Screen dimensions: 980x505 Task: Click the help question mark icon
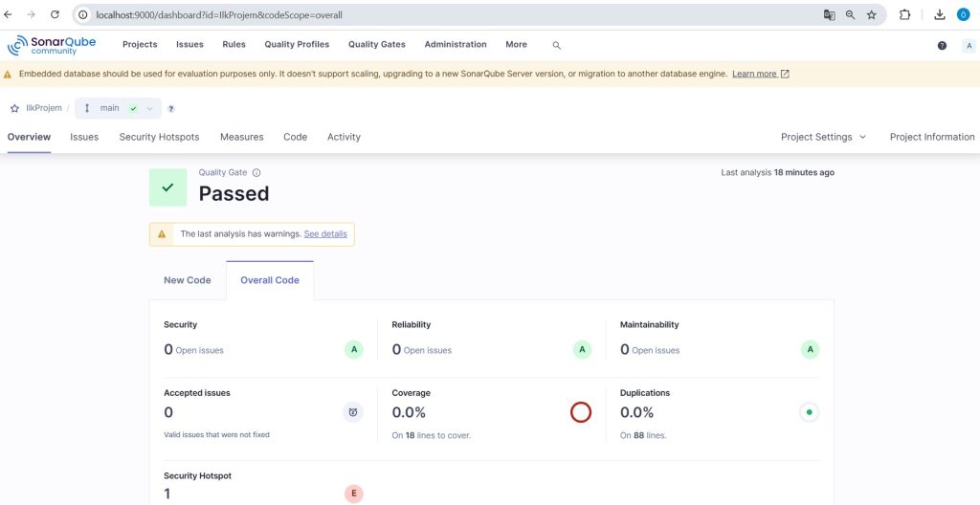(x=942, y=46)
